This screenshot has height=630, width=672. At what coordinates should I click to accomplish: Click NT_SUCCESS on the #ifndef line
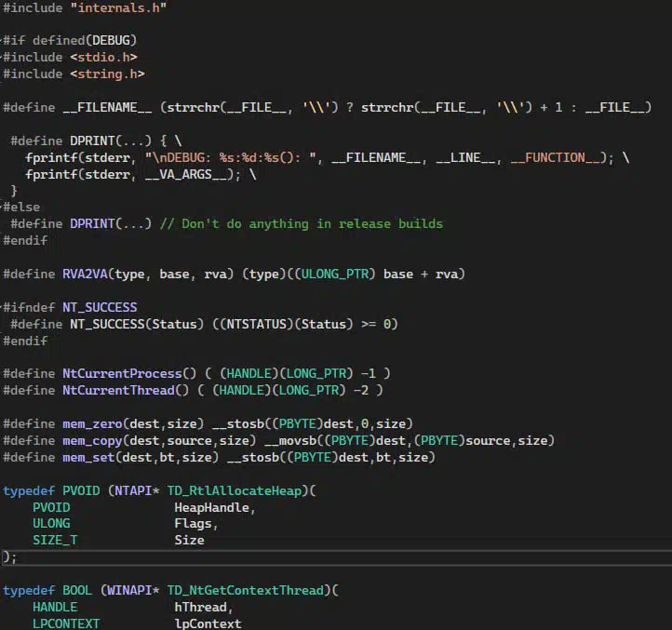(100, 307)
